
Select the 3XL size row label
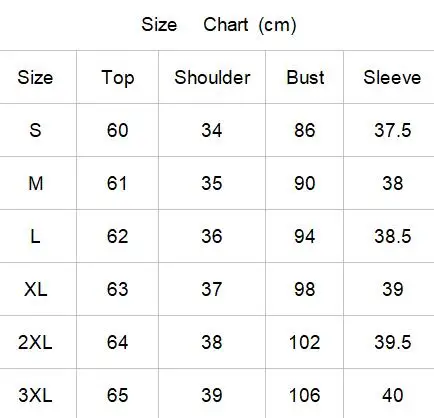35,395
